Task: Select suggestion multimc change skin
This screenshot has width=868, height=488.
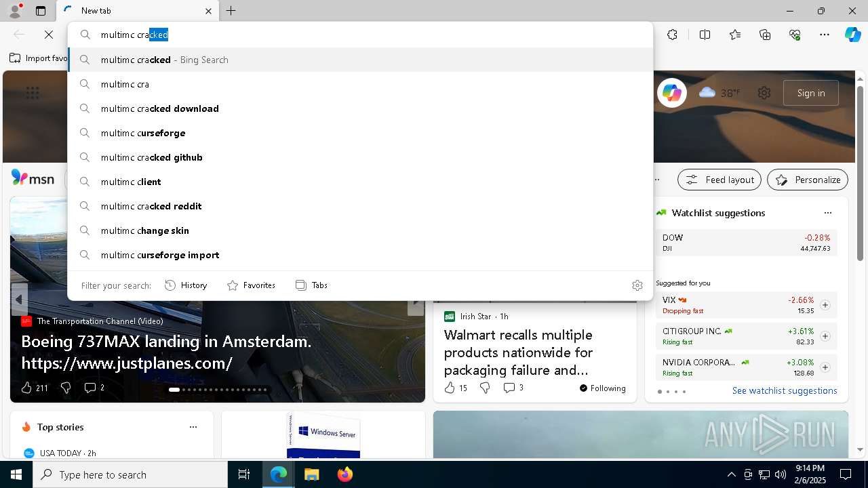Action: [x=360, y=230]
